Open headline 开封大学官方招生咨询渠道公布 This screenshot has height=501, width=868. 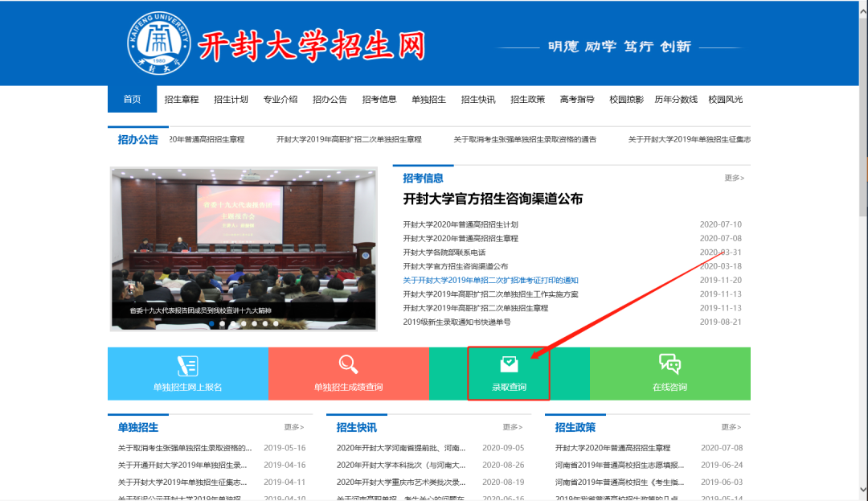pos(493,199)
